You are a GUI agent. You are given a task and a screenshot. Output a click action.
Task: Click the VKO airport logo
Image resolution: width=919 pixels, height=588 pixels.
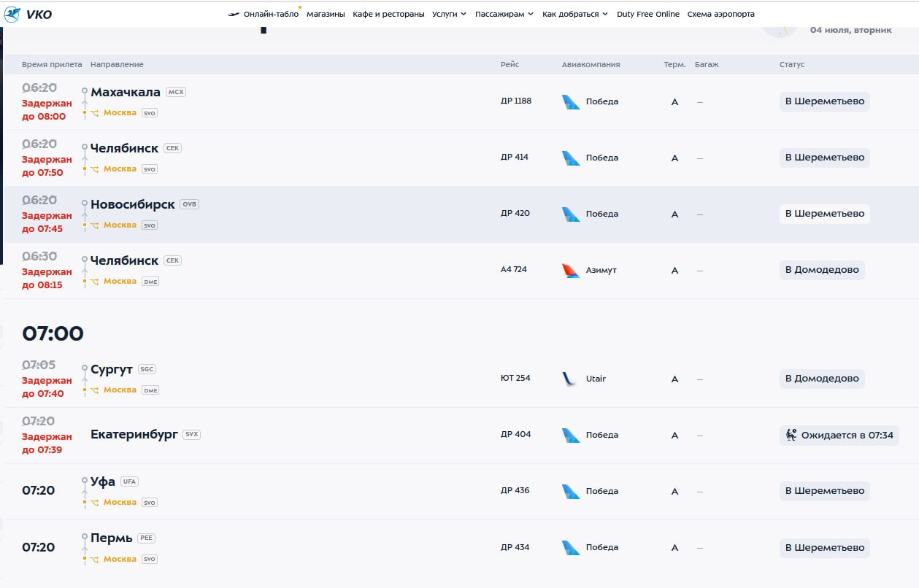[28, 14]
